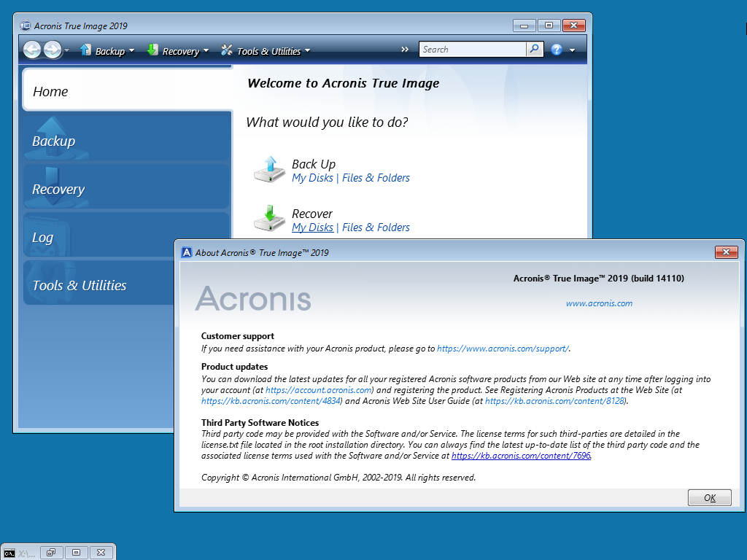747x560 pixels.
Task: Click Acronis True Image window title icon
Action: pos(26,26)
